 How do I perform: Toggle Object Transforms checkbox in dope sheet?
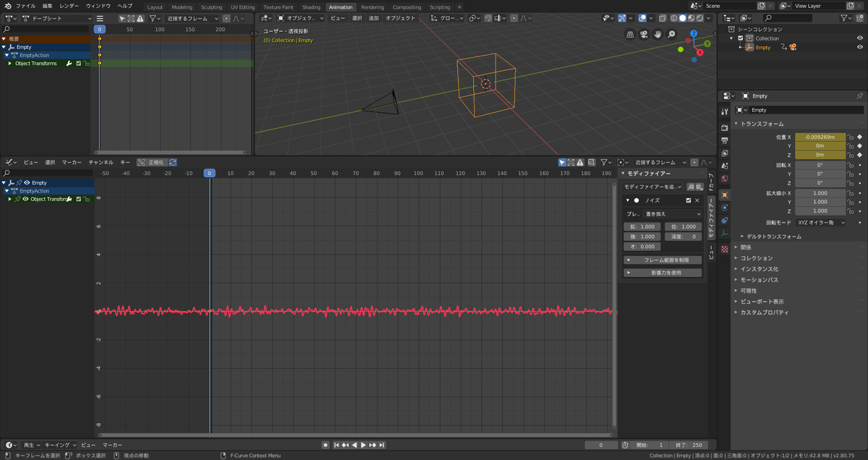tap(78, 64)
